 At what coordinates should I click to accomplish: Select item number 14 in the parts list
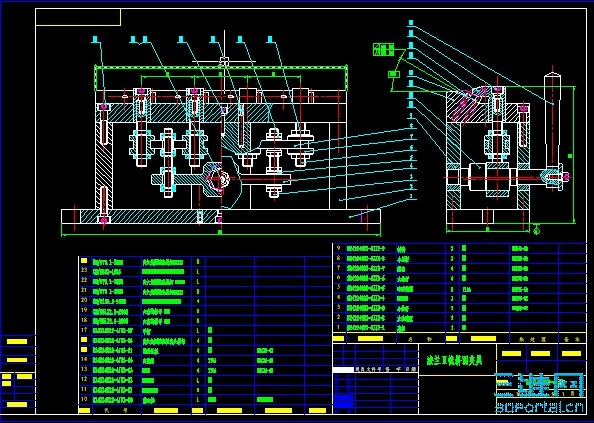(x=84, y=359)
